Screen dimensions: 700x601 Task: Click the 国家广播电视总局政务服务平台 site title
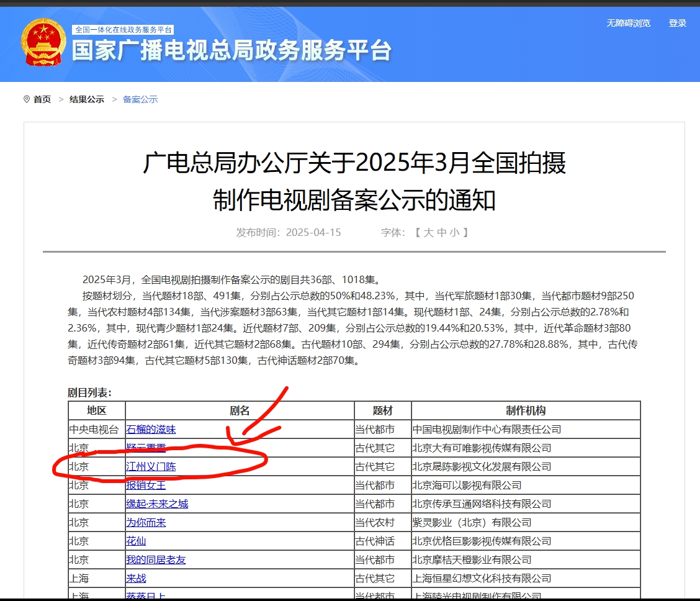click(x=231, y=51)
